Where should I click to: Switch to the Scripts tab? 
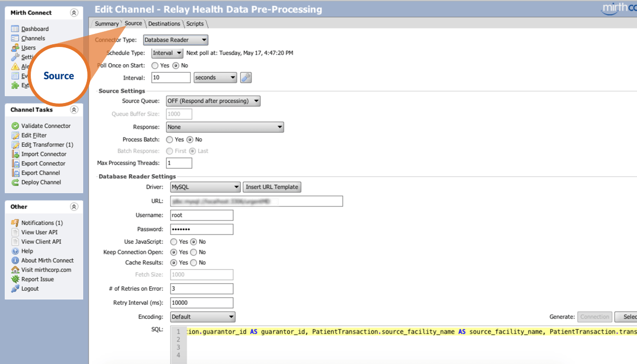point(195,24)
